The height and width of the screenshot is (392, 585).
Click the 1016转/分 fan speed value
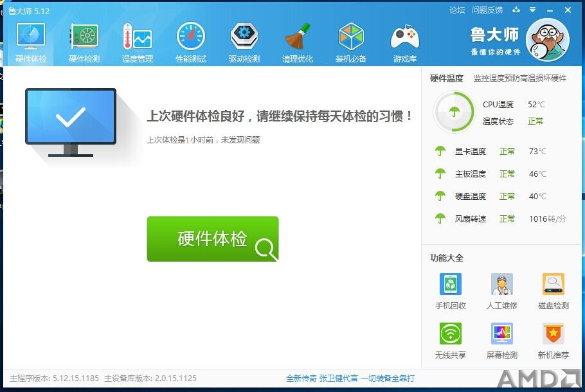[547, 218]
